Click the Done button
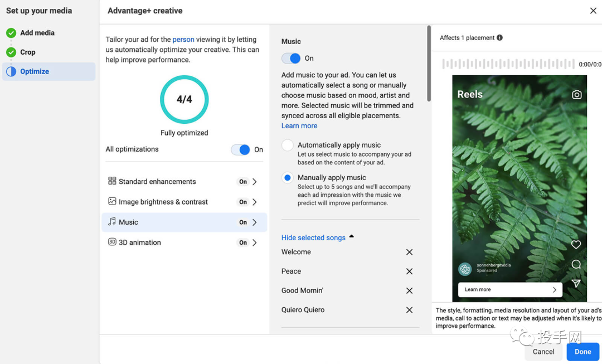Image resolution: width=602 pixels, height=364 pixels. (x=582, y=352)
